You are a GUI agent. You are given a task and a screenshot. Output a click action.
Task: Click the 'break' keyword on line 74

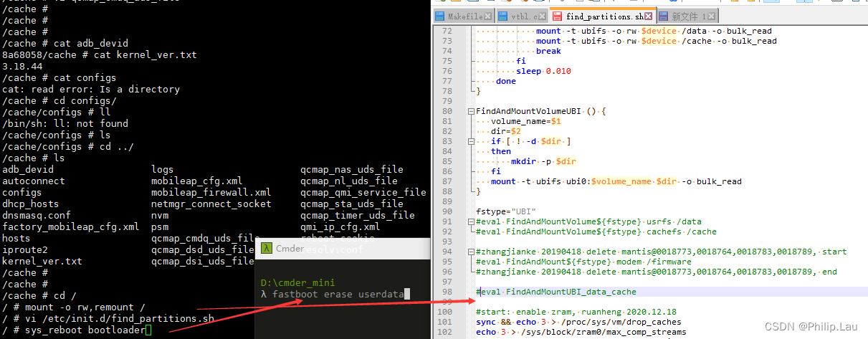[548, 51]
